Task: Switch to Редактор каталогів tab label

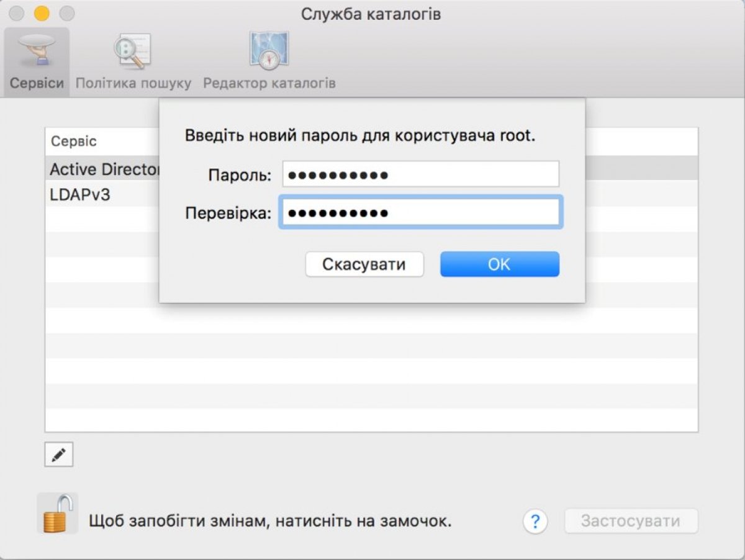Action: 269,83
